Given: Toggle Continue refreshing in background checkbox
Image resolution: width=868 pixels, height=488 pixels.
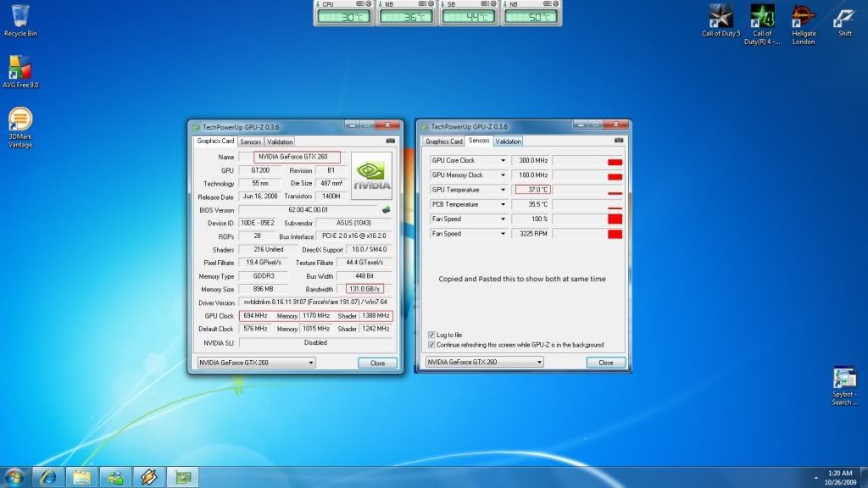Looking at the screenshot, I should click(431, 345).
